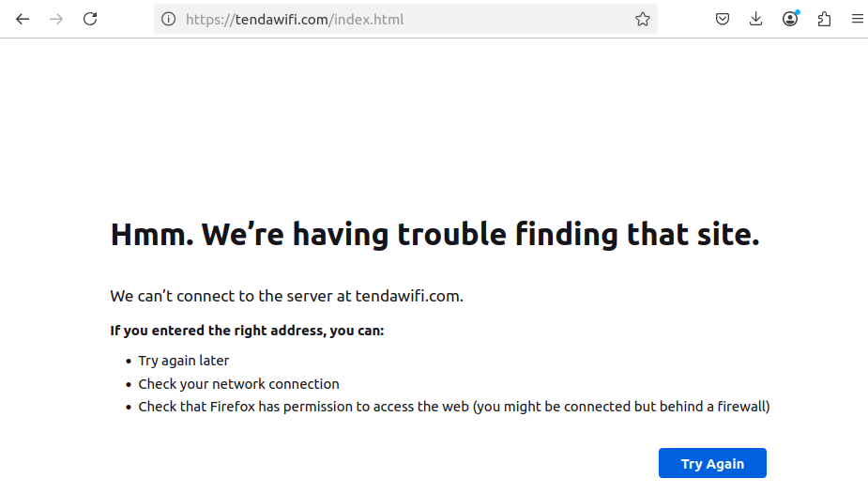Click the blank area below the toolbar

[x=434, y=122]
